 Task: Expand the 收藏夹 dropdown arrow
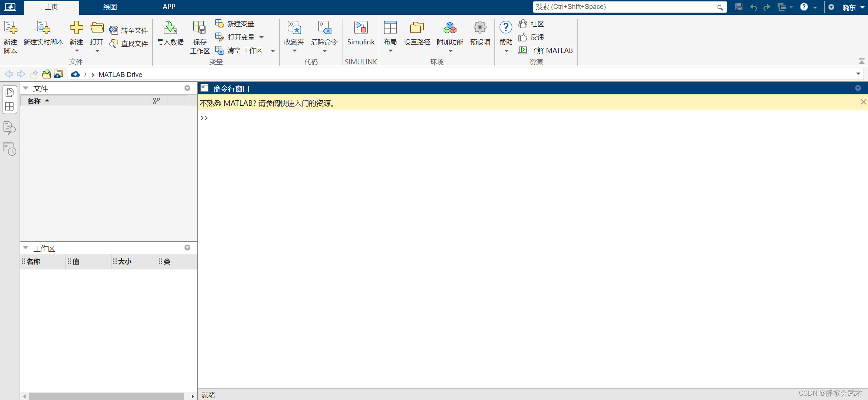pyautogui.click(x=294, y=51)
